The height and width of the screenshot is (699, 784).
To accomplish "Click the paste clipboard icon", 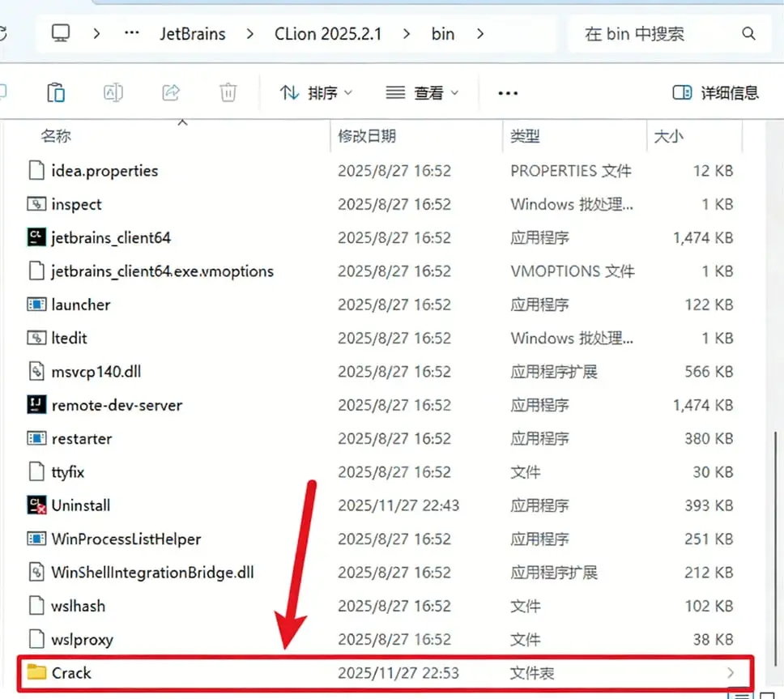I will pyautogui.click(x=56, y=92).
